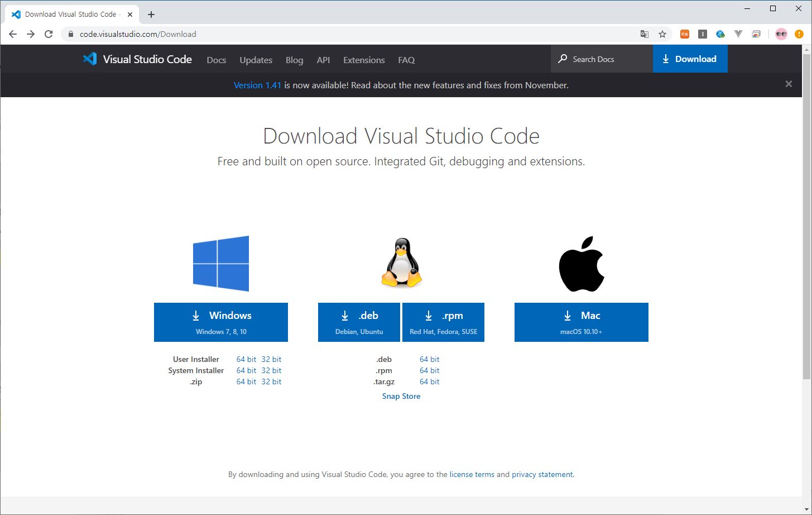The height and width of the screenshot is (515, 812).
Task: Click the globe extension icon
Action: pyautogui.click(x=720, y=34)
